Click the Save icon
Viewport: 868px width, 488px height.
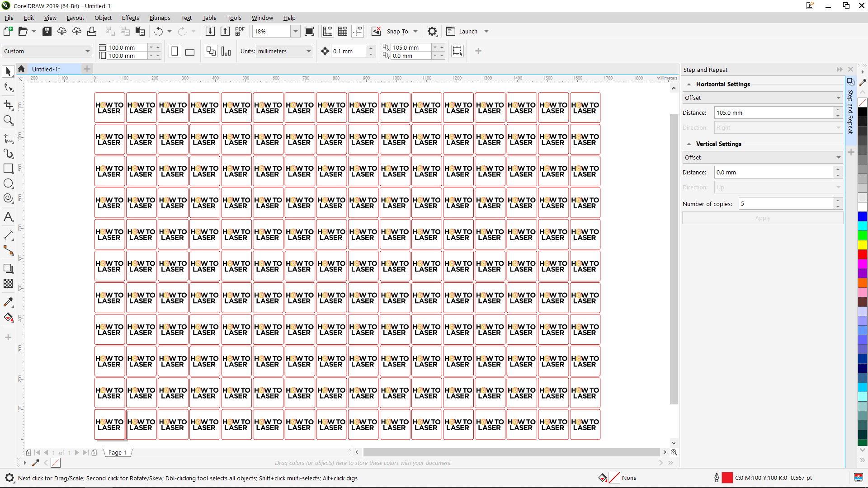(x=47, y=31)
